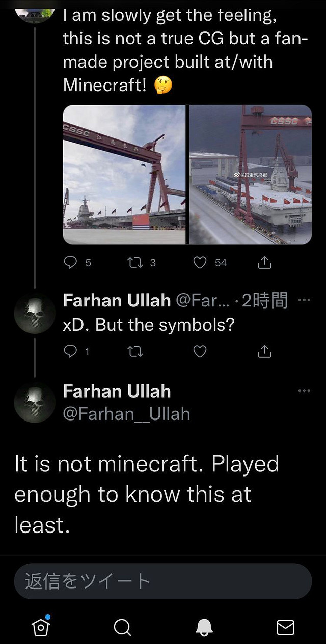
Task: Like Farhan Ullah's 'xD. But the symbols?' reply
Action: [x=200, y=351]
